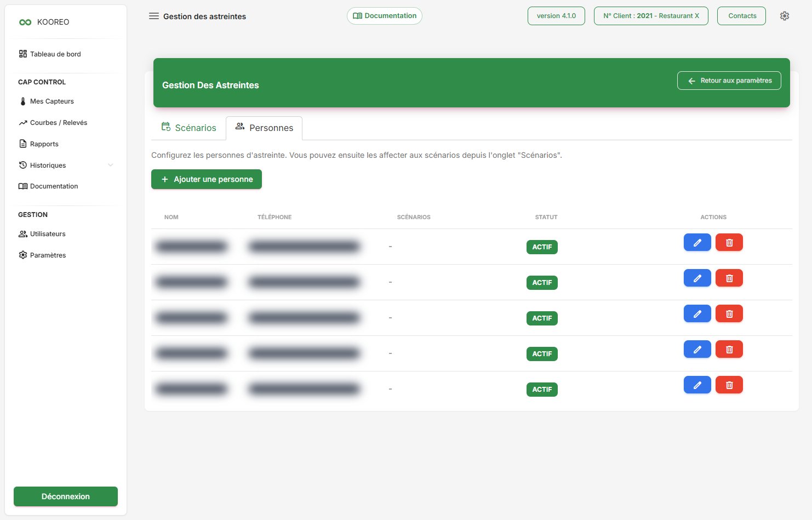Click the Déconnexion button
The width and height of the screenshot is (812, 520).
[66, 496]
